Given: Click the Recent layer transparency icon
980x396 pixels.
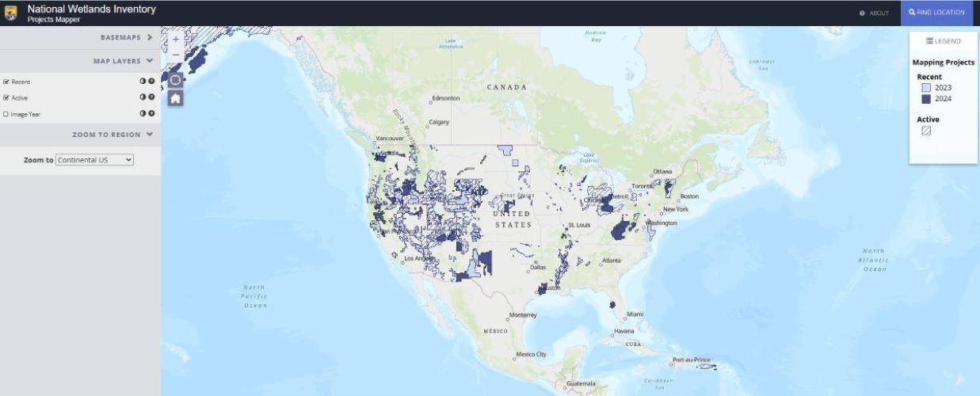Looking at the screenshot, I should point(143,82).
